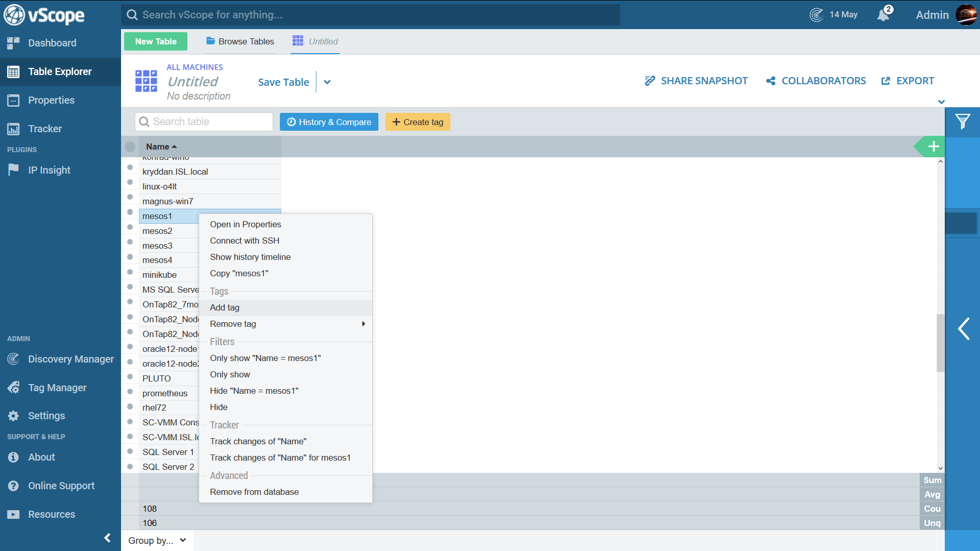Choose Only show "Name = mesos1"
This screenshot has width=980, height=551.
(x=285, y=358)
